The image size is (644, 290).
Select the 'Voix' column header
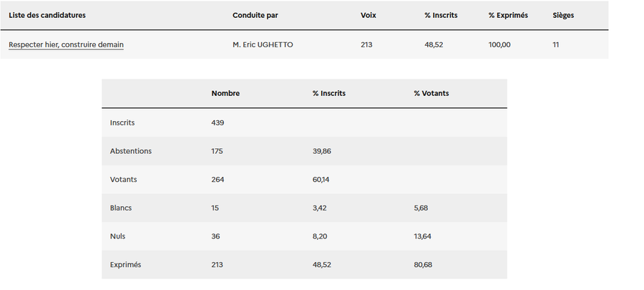tap(369, 15)
